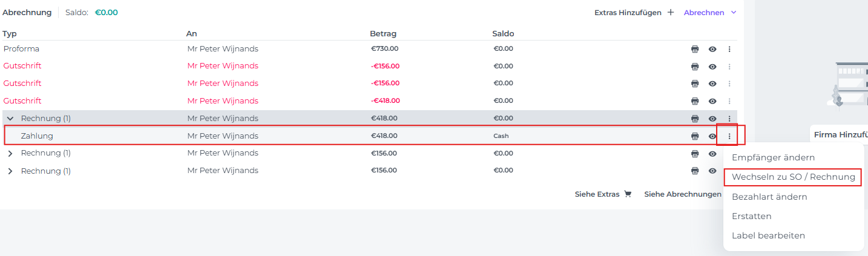Open three-dot menu for Proforma row

[x=729, y=49]
